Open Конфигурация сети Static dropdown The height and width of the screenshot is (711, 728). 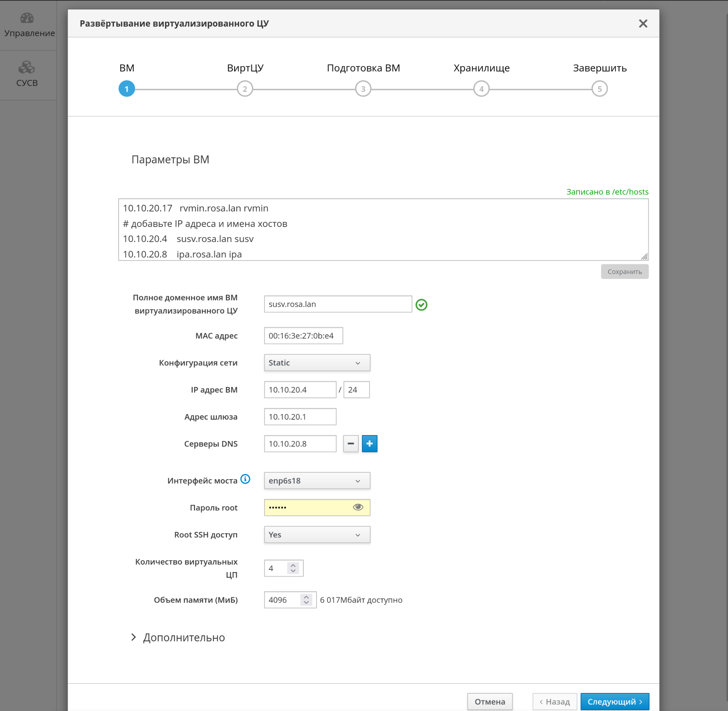(317, 363)
